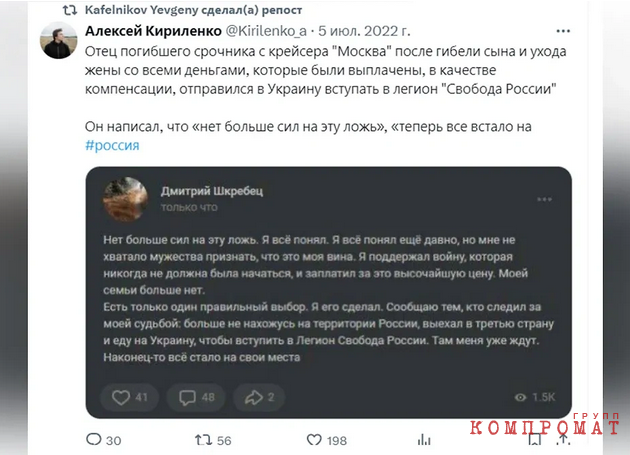Click the 5 июл. 2022 г. timestamp
Viewport: 630px width, 455px height.
coord(364,31)
